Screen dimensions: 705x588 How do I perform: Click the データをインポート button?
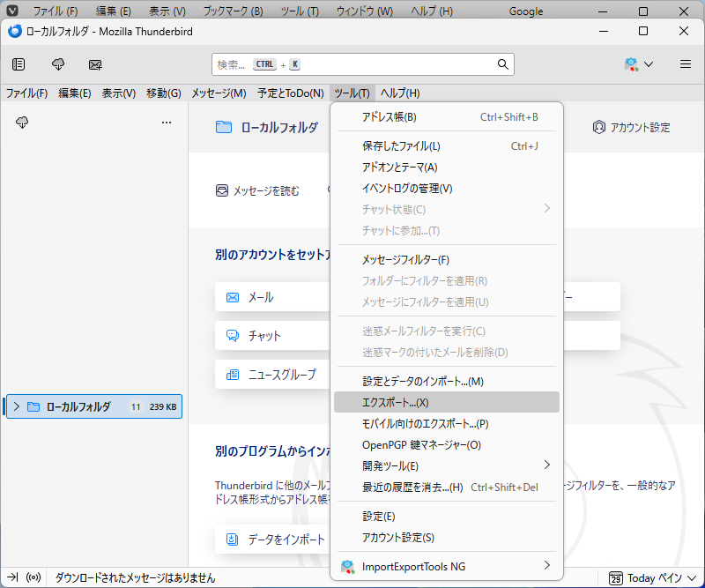pos(272,539)
